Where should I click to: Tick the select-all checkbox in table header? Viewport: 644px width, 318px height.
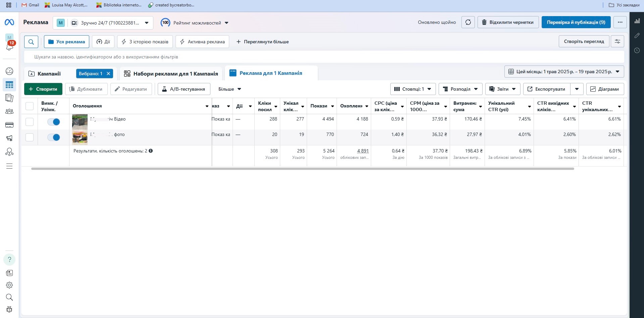pyautogui.click(x=30, y=106)
